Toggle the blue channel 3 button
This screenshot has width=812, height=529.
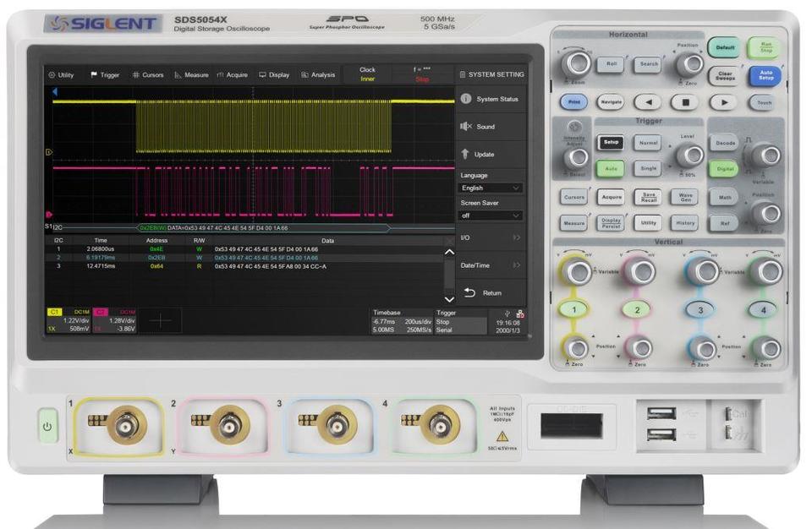(700, 309)
